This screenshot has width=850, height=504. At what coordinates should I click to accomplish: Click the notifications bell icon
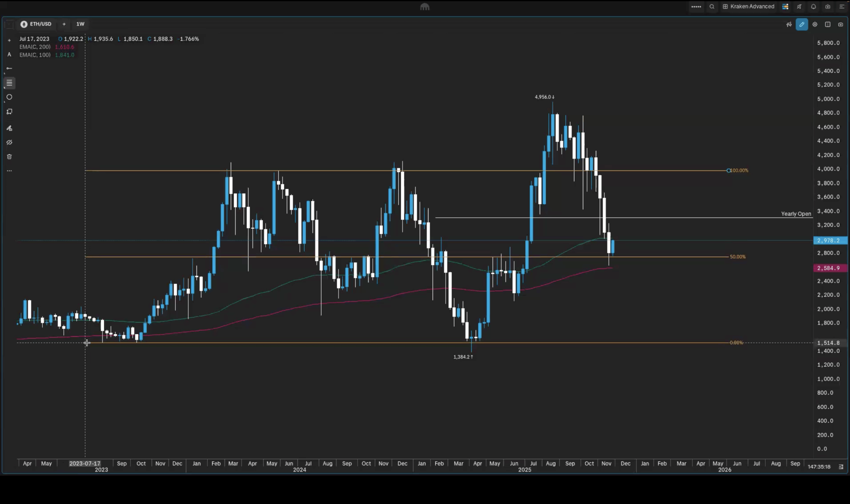[813, 6]
